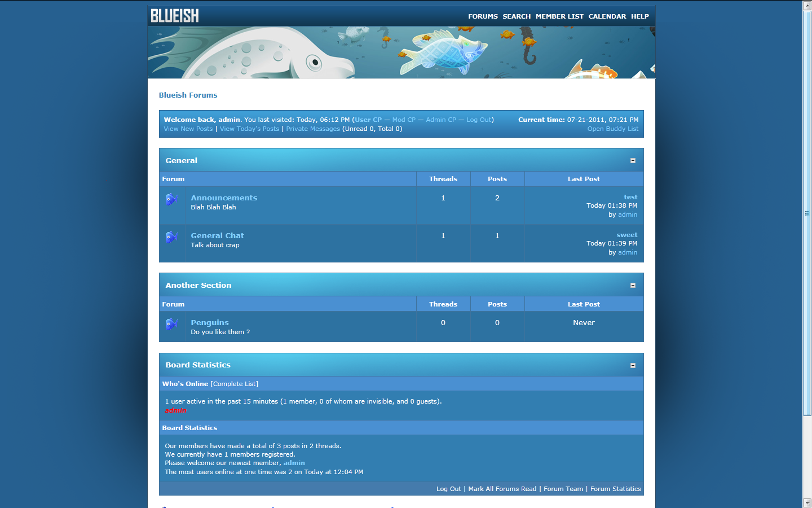Click the vertical scrollbar thumb
Screen dimensions: 812x508
point(807,213)
